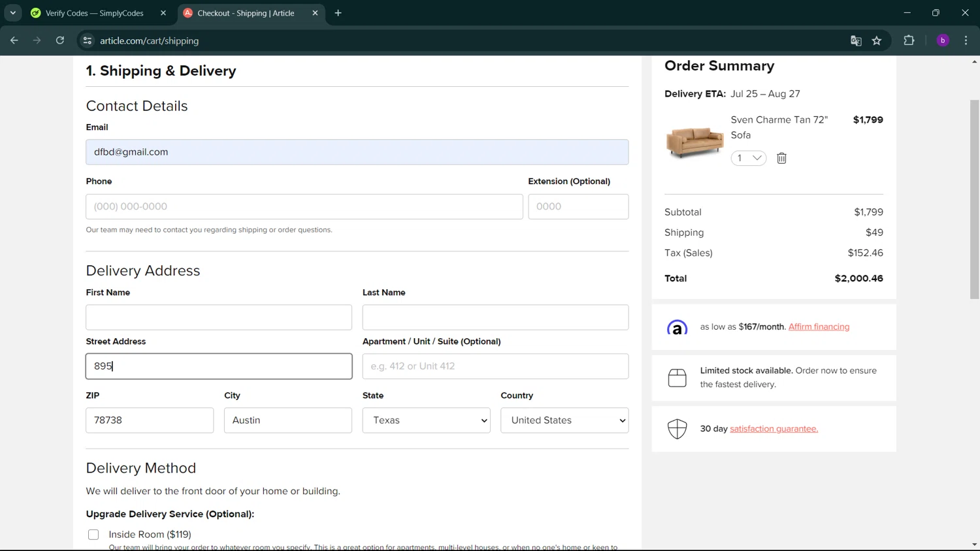Open the Country dropdown showing United States
The image size is (980, 551).
(x=564, y=420)
